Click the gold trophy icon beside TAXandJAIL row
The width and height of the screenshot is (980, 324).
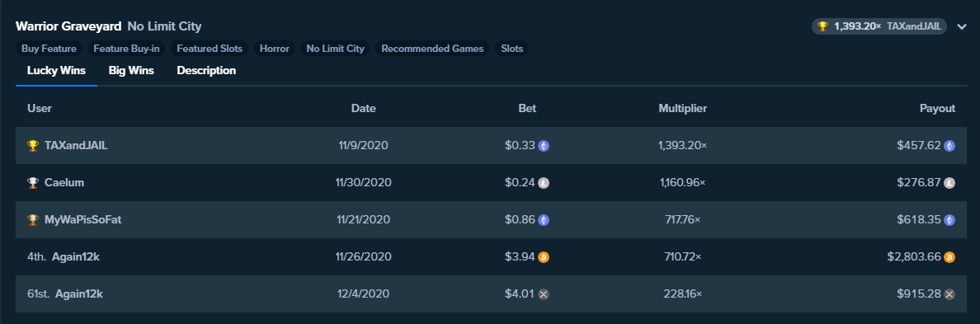coord(33,145)
